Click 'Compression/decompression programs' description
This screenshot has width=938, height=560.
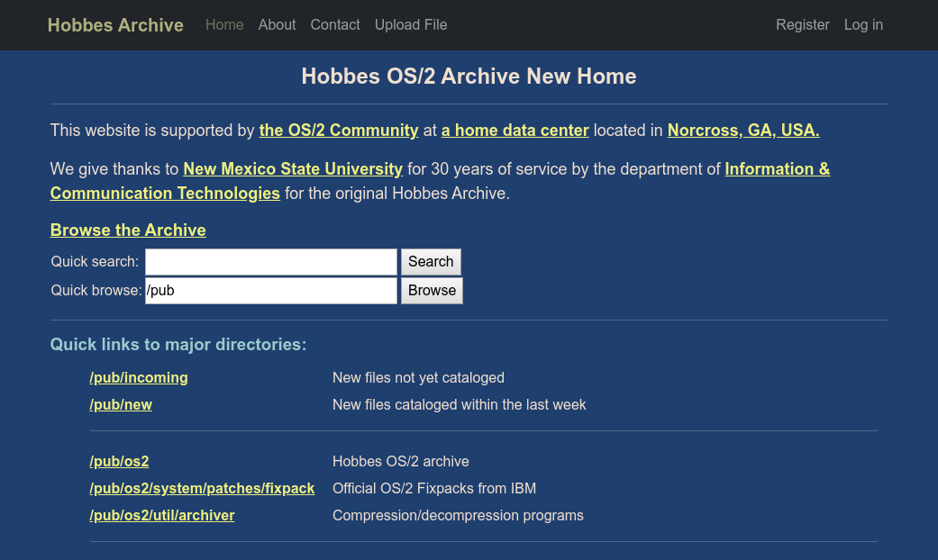[459, 515]
